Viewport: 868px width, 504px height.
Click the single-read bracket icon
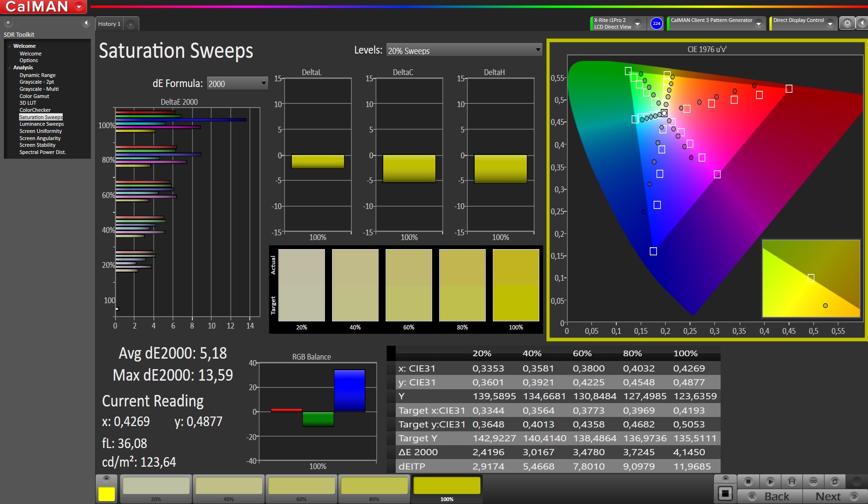[x=791, y=482]
